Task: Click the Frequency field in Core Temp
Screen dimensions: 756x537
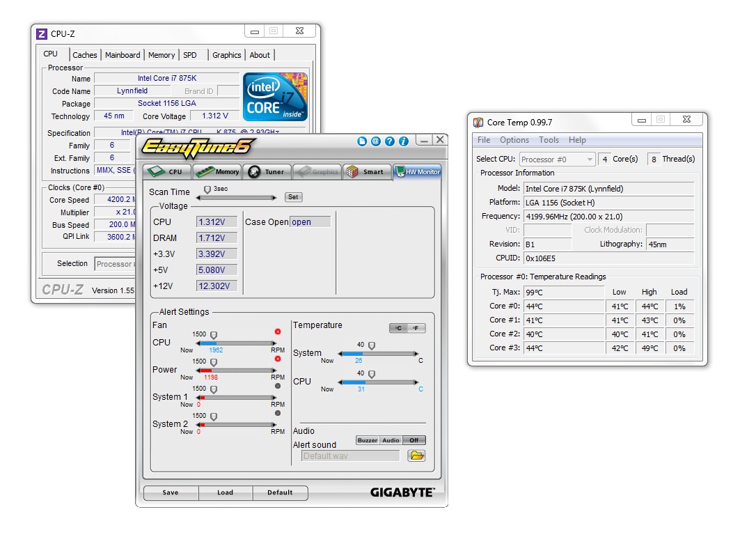Action: [x=609, y=217]
